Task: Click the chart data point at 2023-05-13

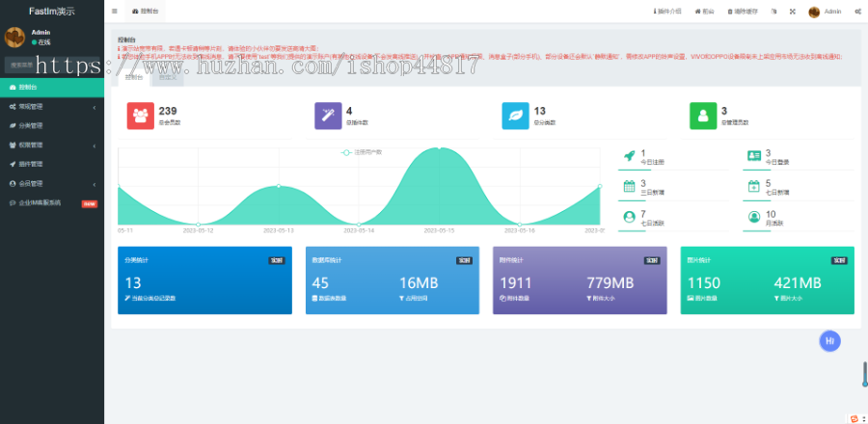Action: [279, 186]
